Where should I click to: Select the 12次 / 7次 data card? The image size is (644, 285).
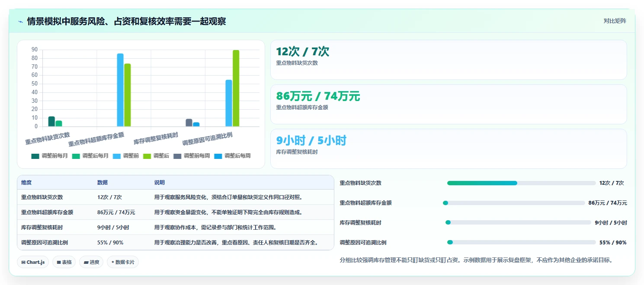(x=449, y=60)
